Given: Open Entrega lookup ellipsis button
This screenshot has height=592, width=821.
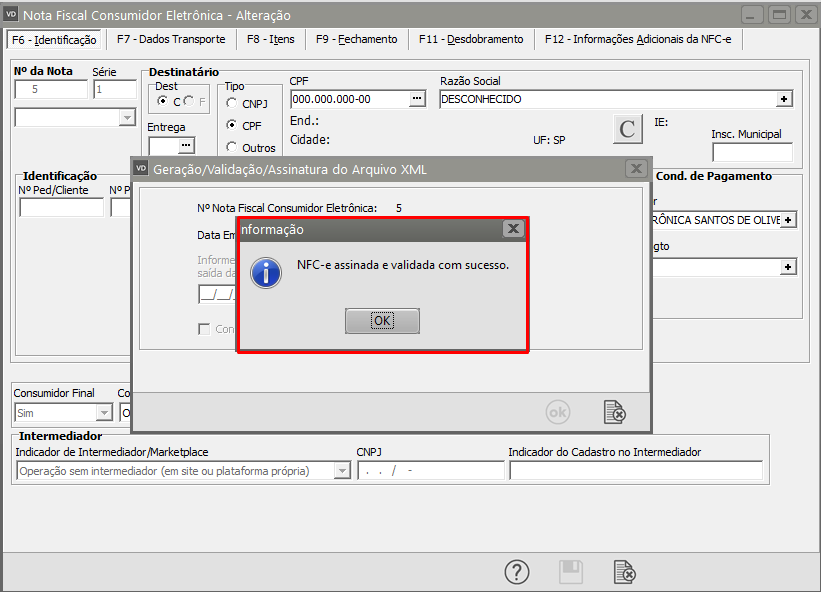Looking at the screenshot, I should [186, 145].
